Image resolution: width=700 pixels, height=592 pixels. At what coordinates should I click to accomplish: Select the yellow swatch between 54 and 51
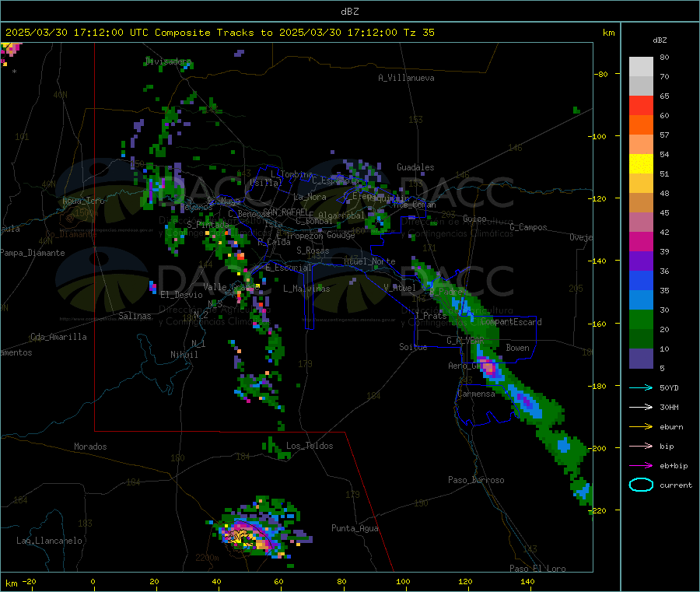pyautogui.click(x=641, y=164)
